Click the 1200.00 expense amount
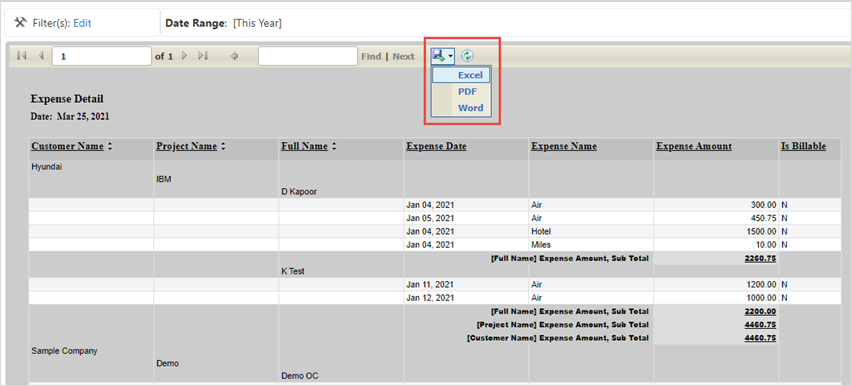The image size is (852, 386). [x=761, y=284]
